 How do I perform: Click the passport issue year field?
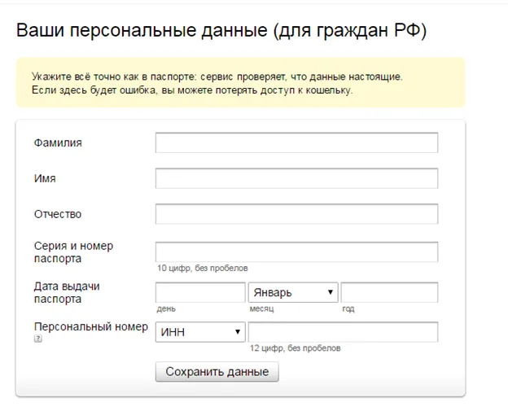click(x=388, y=292)
